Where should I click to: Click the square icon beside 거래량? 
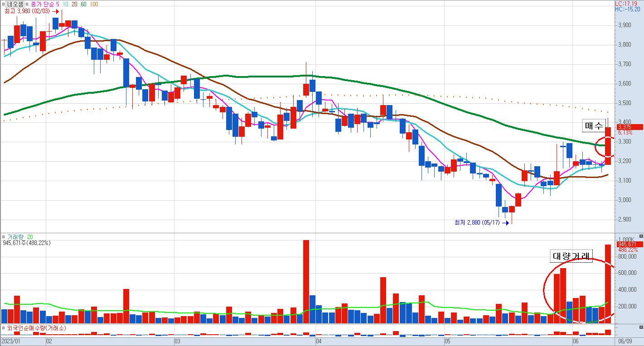[4, 236]
